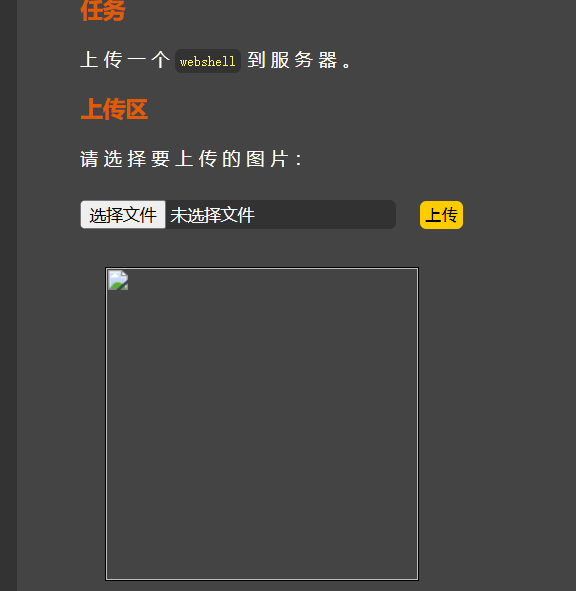Click bottom area inside the preview box
Image resolution: width=576 pixels, height=591 pixels.
(262, 558)
